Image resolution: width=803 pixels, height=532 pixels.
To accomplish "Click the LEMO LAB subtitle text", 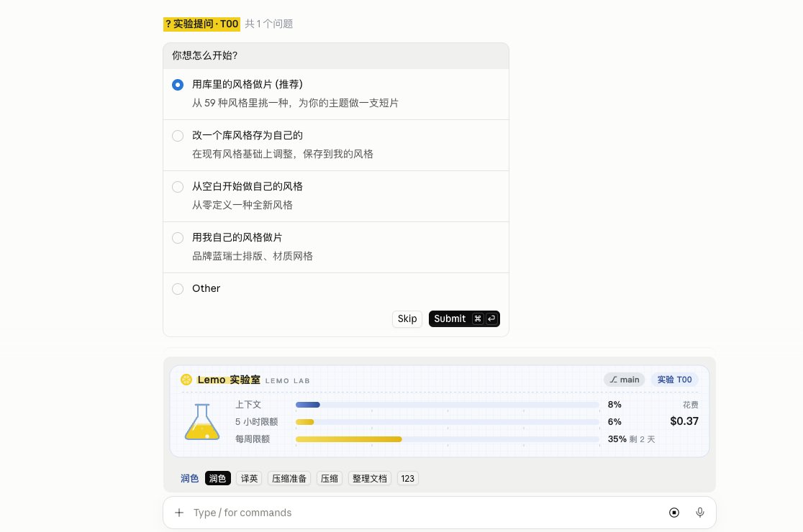I will point(287,380).
